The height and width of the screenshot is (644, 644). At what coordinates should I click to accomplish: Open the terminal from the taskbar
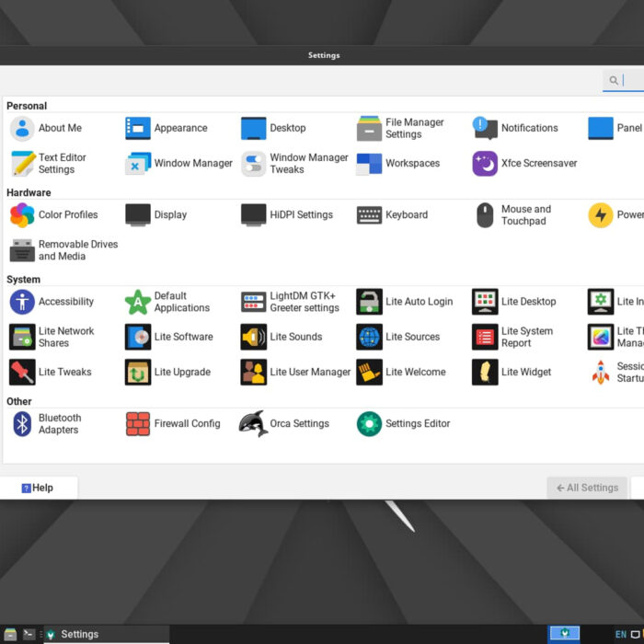pyautogui.click(x=29, y=635)
